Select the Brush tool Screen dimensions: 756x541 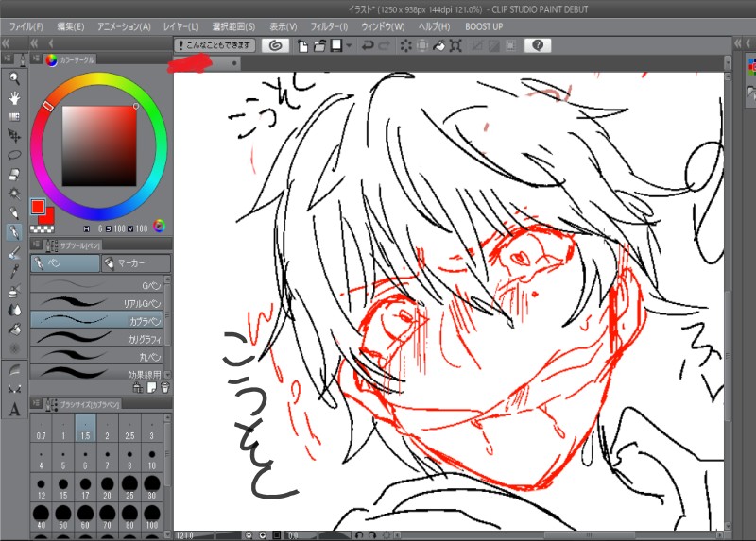click(x=14, y=252)
